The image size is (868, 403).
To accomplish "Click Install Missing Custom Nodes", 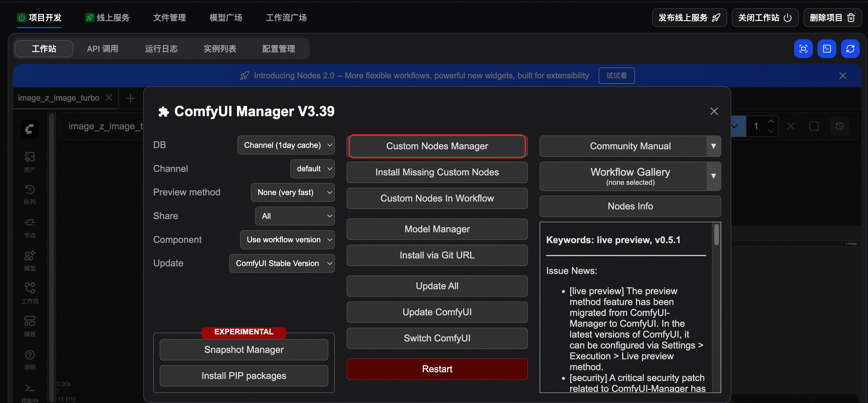I will click(x=437, y=172).
